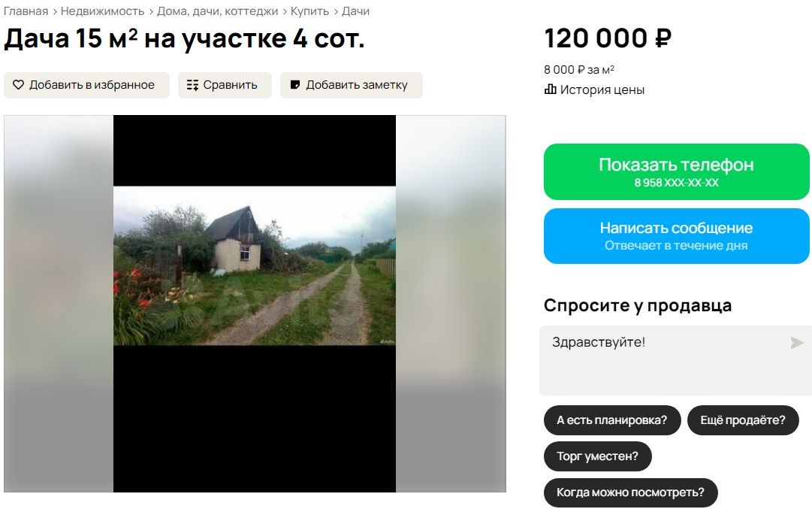Select the 'Торг уместен?' suggestion chip

click(x=598, y=456)
